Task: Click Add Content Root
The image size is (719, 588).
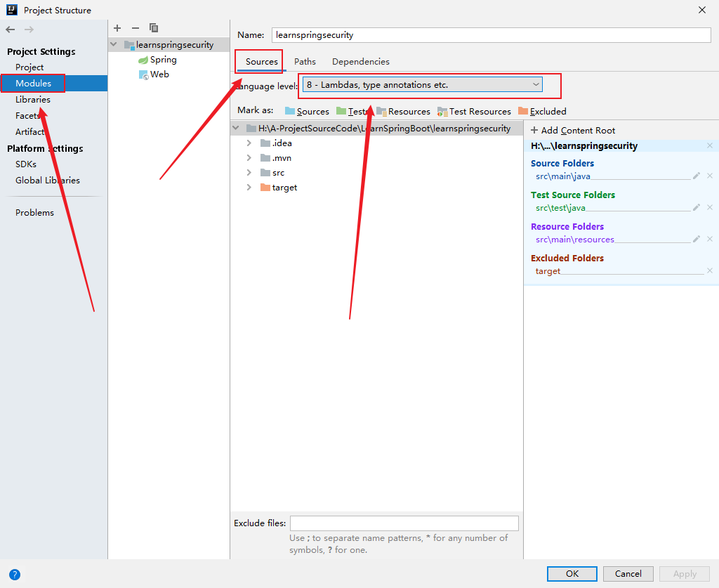Action: pyautogui.click(x=573, y=130)
